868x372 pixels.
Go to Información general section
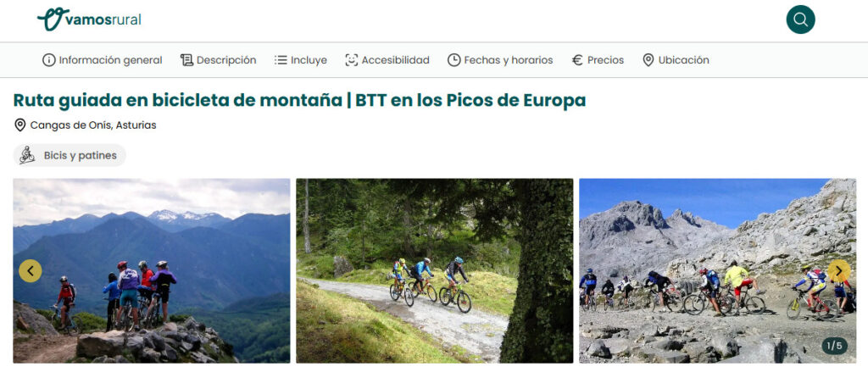[111, 60]
